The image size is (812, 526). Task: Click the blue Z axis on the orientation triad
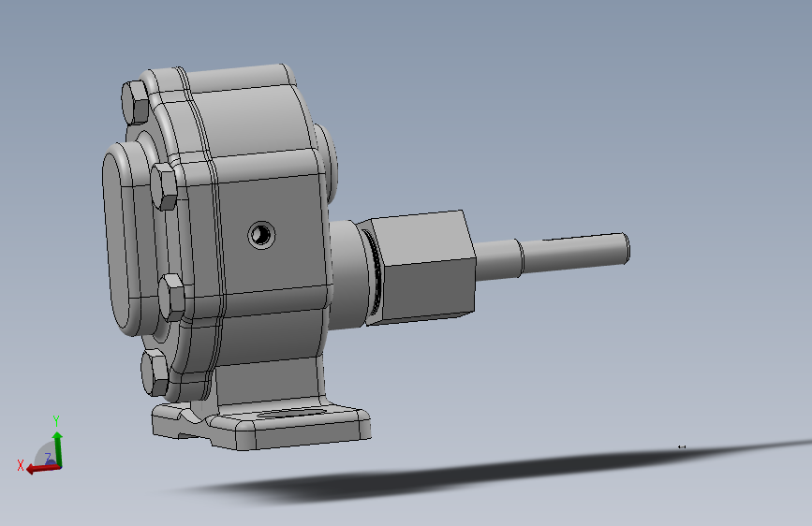[x=52, y=460]
